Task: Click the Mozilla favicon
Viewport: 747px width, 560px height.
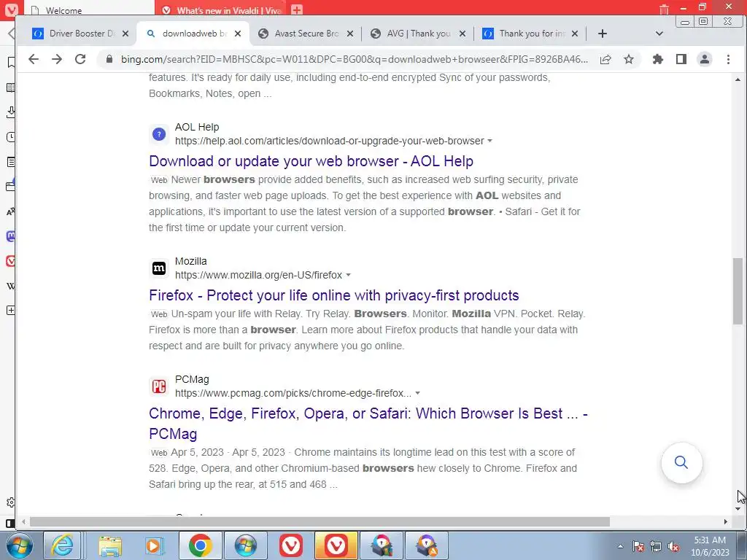Action: (159, 268)
